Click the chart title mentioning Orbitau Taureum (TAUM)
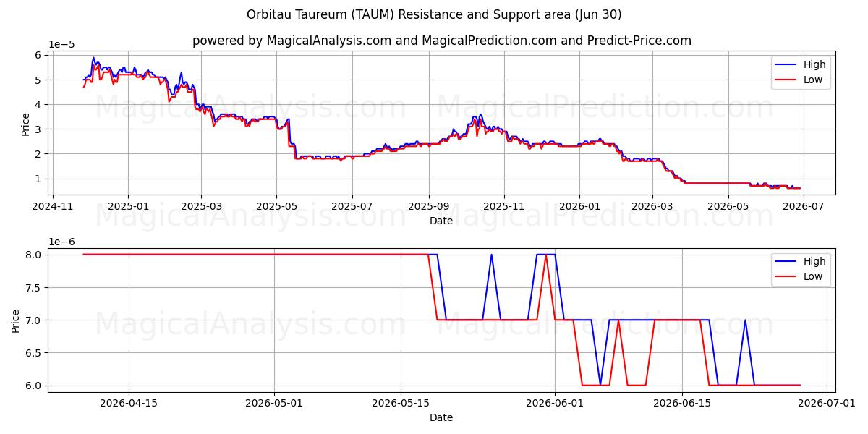Viewport: 868px width, 434px height. click(x=434, y=14)
